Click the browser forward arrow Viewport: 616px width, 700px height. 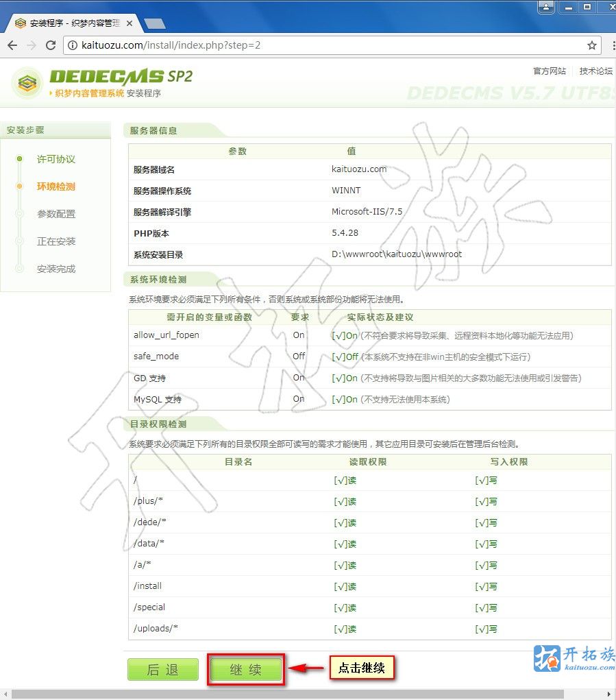(32, 45)
